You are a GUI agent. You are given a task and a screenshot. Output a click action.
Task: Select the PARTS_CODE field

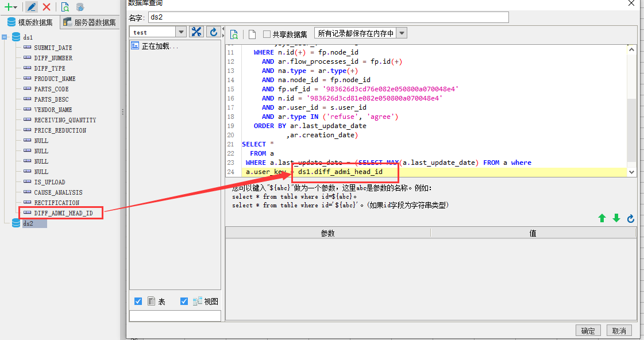pyautogui.click(x=51, y=88)
